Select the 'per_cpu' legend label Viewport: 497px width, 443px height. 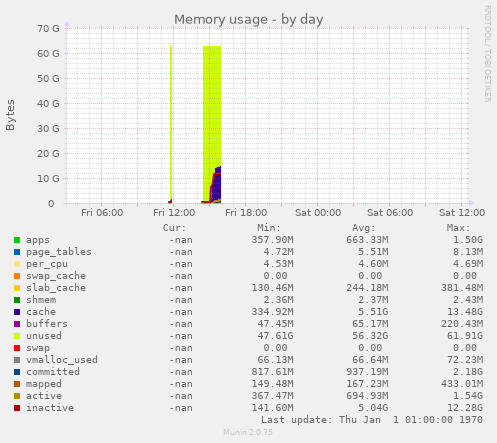47,264
